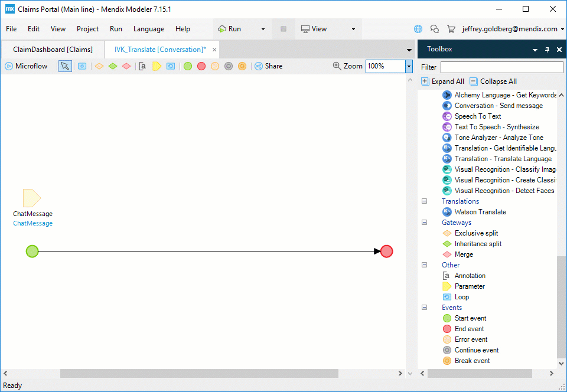Open the shopping cart icon
This screenshot has height=392, width=567.
pyautogui.click(x=451, y=29)
